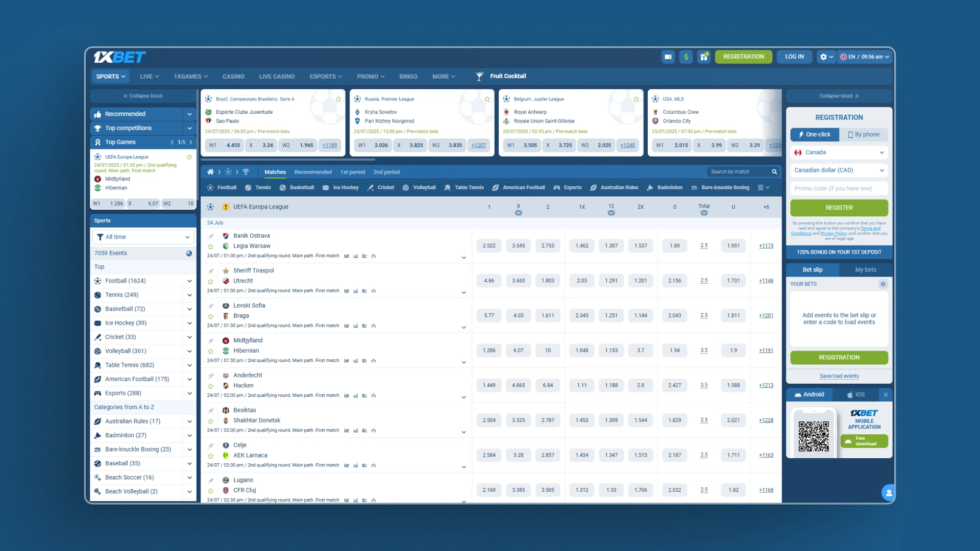The height and width of the screenshot is (551, 980).
Task: Expand the Top competitions section
Action: (189, 129)
